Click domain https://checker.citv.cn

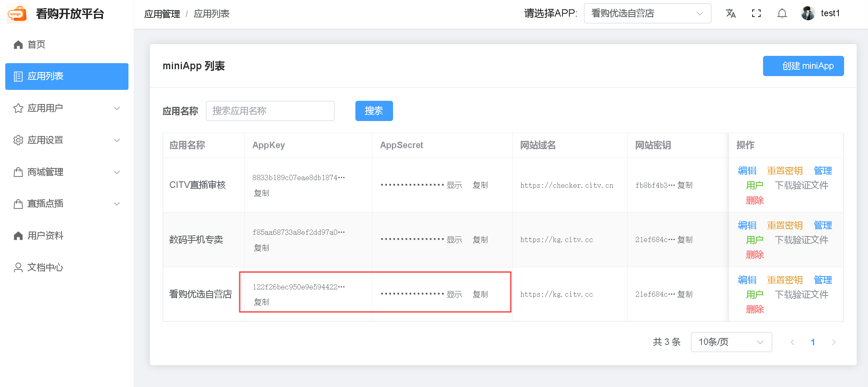coord(567,185)
